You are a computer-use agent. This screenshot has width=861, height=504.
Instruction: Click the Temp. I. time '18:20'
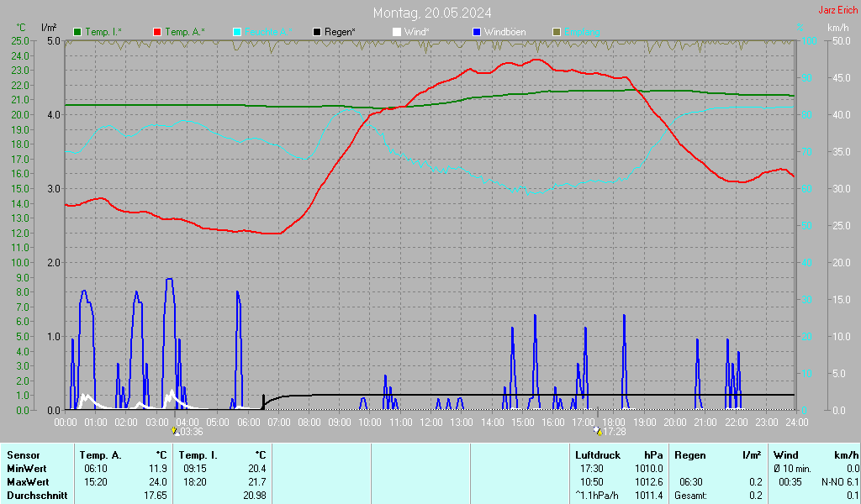pyautogui.click(x=195, y=482)
